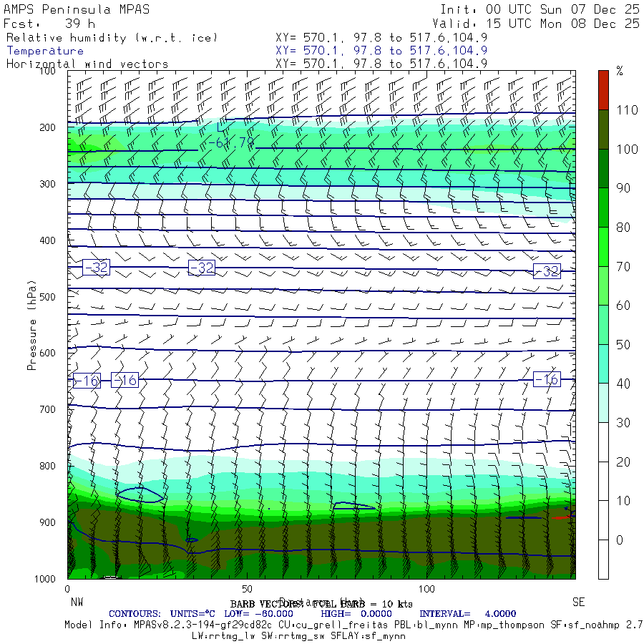This screenshot has height=644, width=644.
Task: Click the white color bar segment between 10 and 20
Action: pos(603,481)
